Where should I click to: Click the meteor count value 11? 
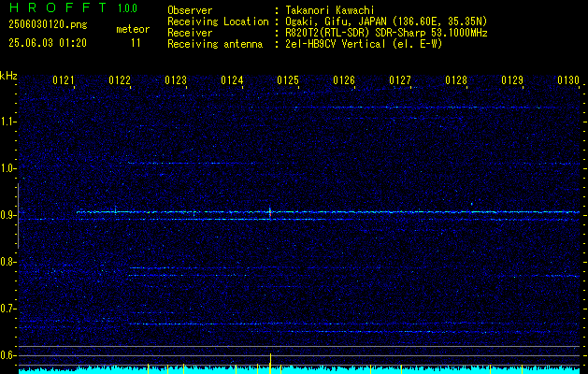136,43
